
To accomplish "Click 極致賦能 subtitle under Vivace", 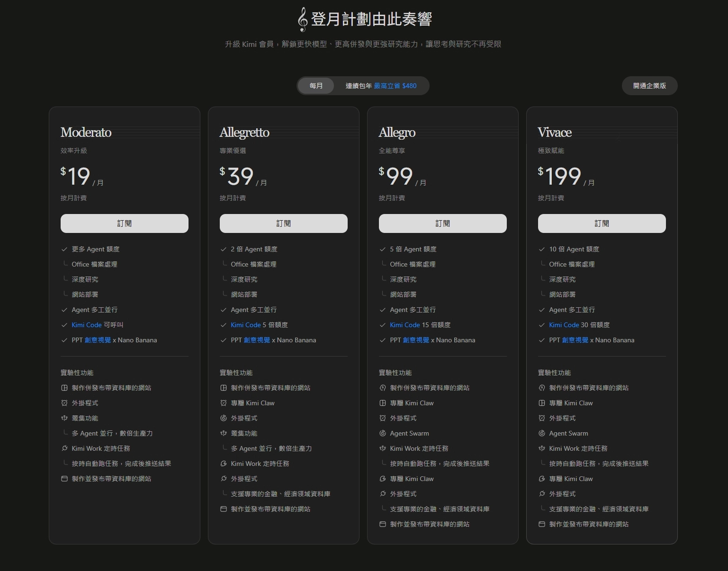I will click(x=551, y=151).
